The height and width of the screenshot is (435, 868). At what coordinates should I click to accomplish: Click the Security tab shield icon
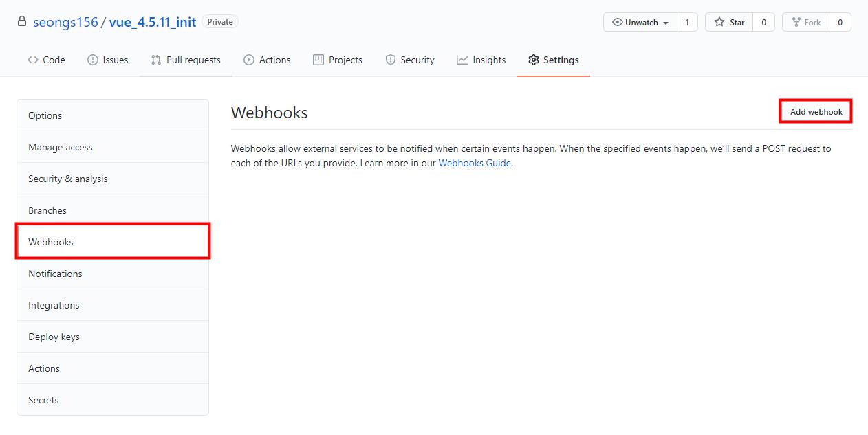pyautogui.click(x=391, y=60)
